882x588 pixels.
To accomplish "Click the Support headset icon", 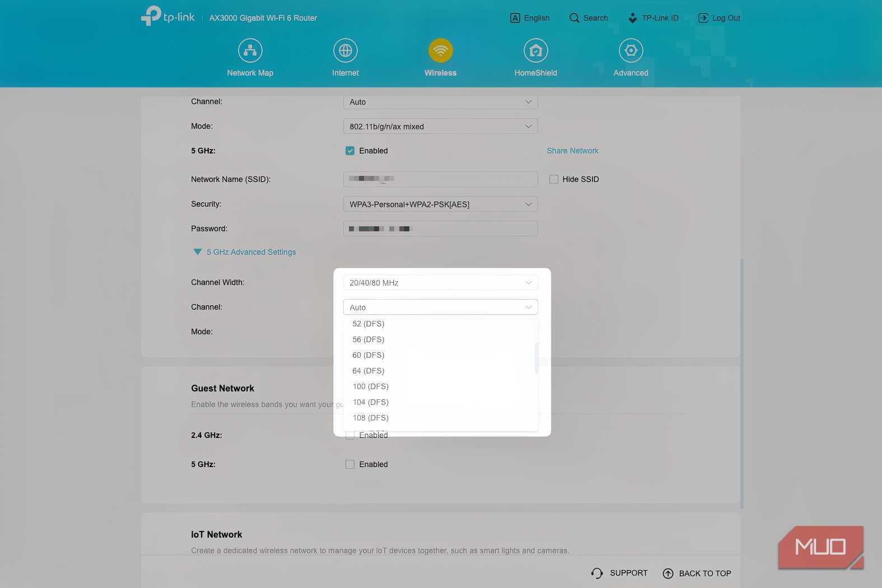I will tap(597, 573).
